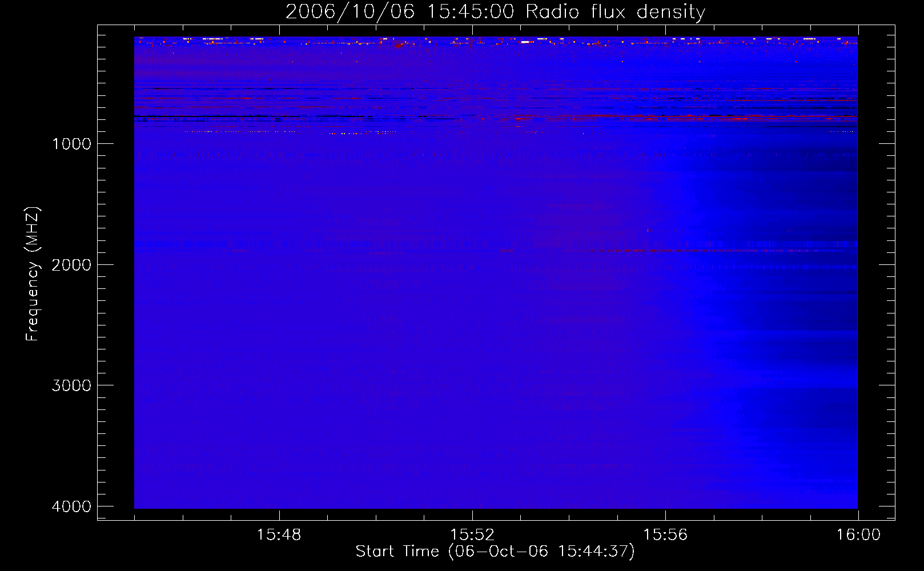Click the 1000 frequency tick label
Viewport: 924px width, 571px height.
click(x=71, y=144)
